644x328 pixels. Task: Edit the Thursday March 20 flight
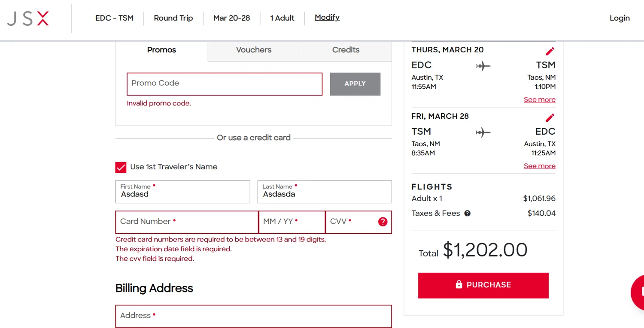(550, 51)
